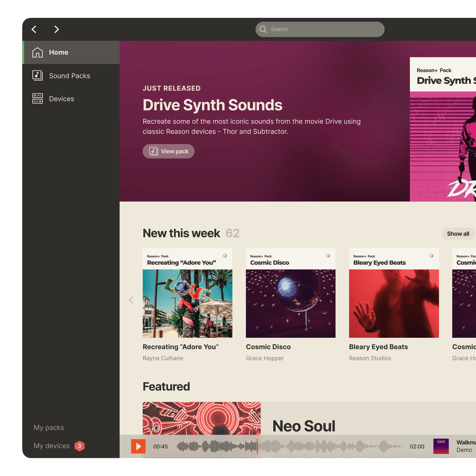
Task: Open the Cosmic Disco pack thumbnail
Action: click(x=291, y=303)
